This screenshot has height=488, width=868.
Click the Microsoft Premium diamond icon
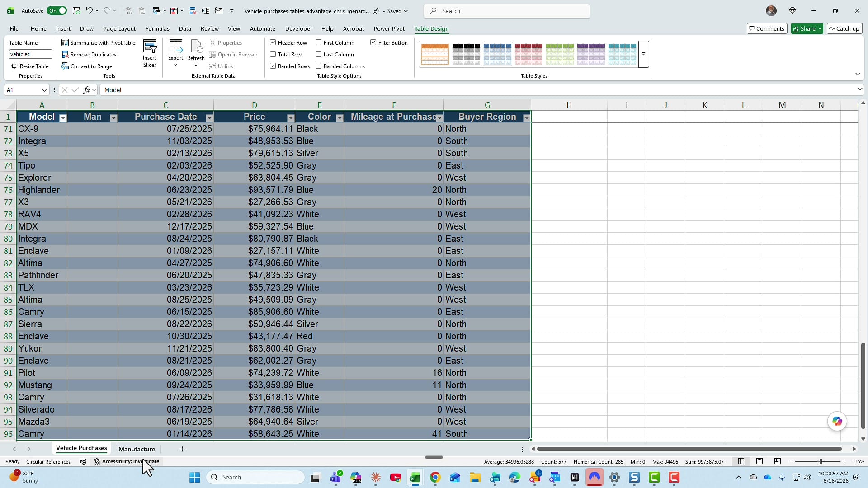pos(793,11)
